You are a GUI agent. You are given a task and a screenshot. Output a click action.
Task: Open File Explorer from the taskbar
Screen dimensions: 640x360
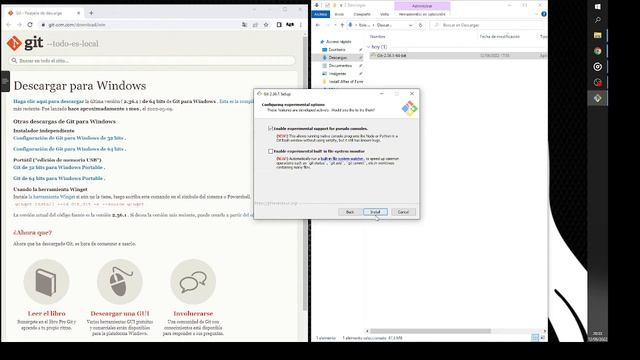(598, 35)
